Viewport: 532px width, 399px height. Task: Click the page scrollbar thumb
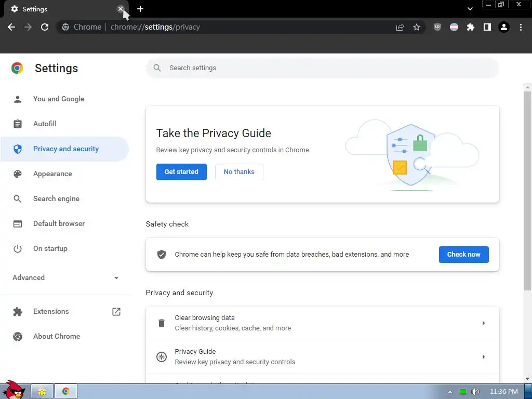tap(527, 190)
